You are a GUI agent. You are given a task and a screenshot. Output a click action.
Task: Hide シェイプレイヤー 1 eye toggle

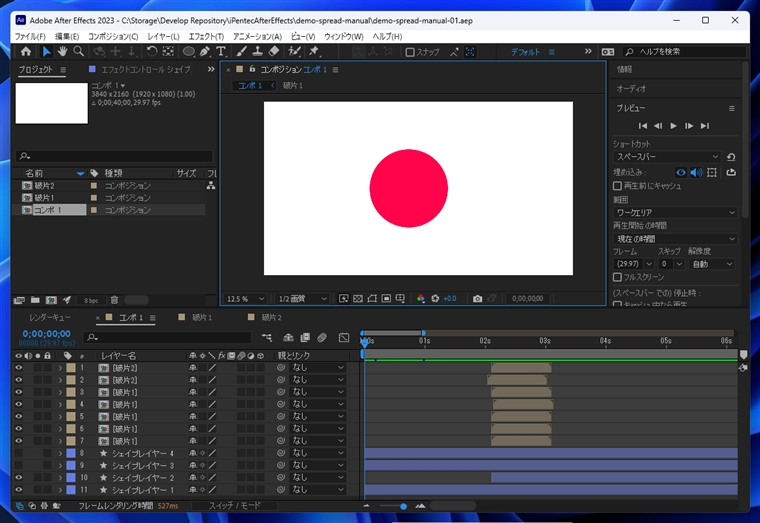[18, 490]
